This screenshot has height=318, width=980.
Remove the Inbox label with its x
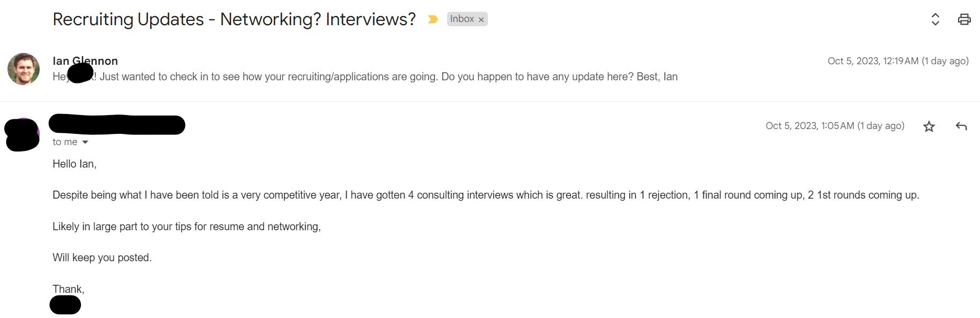(x=481, y=20)
